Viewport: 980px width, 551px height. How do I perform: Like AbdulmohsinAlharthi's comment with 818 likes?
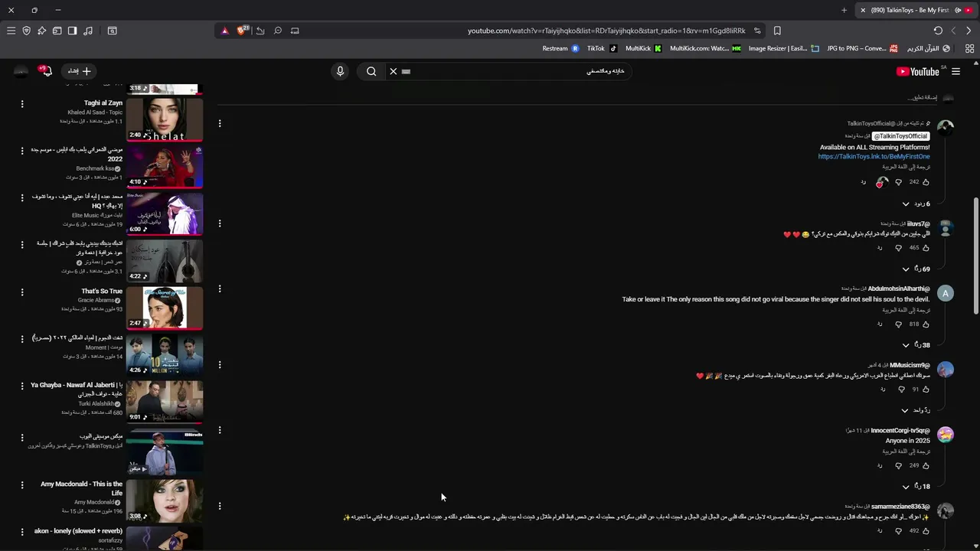tap(926, 324)
